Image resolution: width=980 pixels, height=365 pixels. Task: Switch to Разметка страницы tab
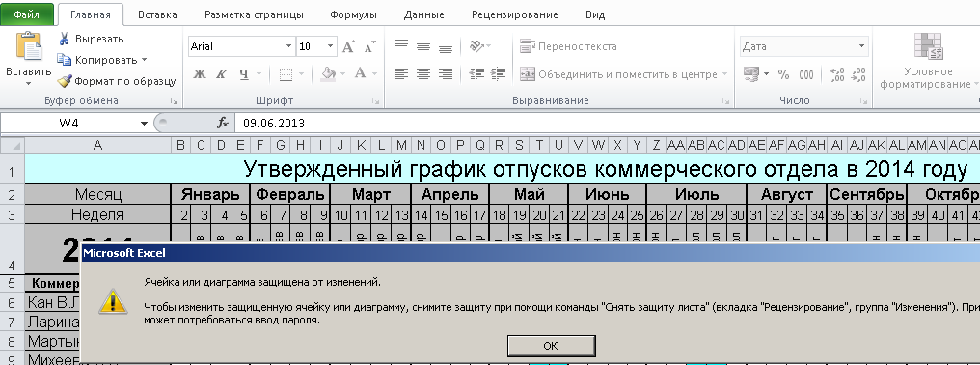pyautogui.click(x=254, y=14)
